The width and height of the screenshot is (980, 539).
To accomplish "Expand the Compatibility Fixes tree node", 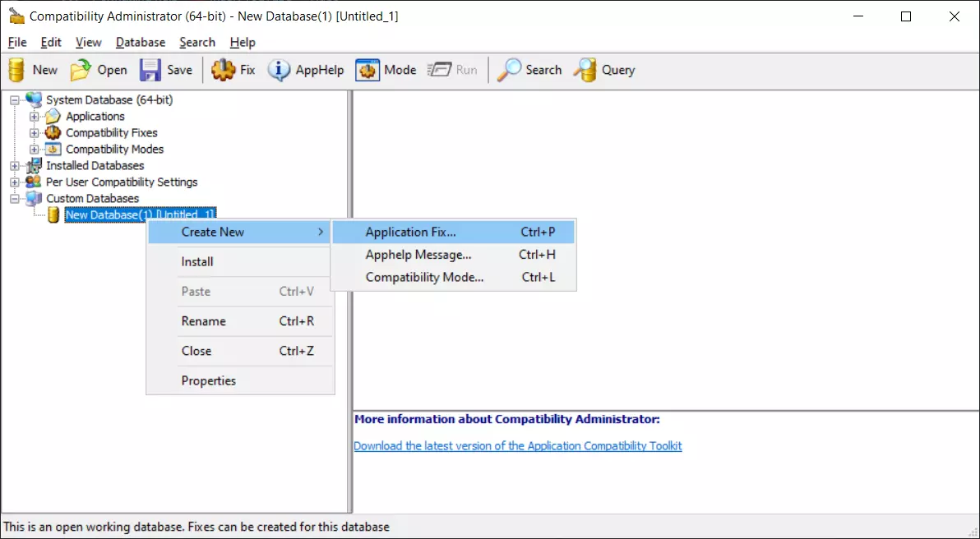I will click(34, 133).
